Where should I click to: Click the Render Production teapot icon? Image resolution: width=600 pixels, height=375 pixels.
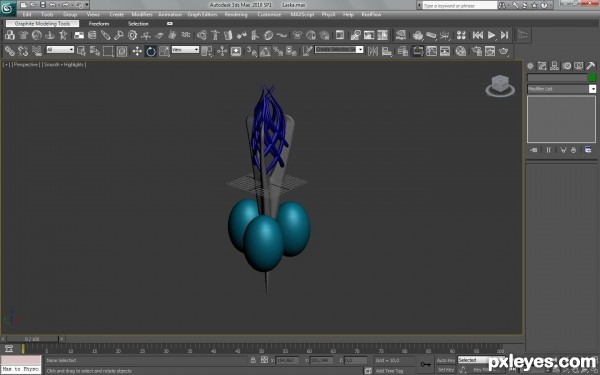click(x=504, y=51)
